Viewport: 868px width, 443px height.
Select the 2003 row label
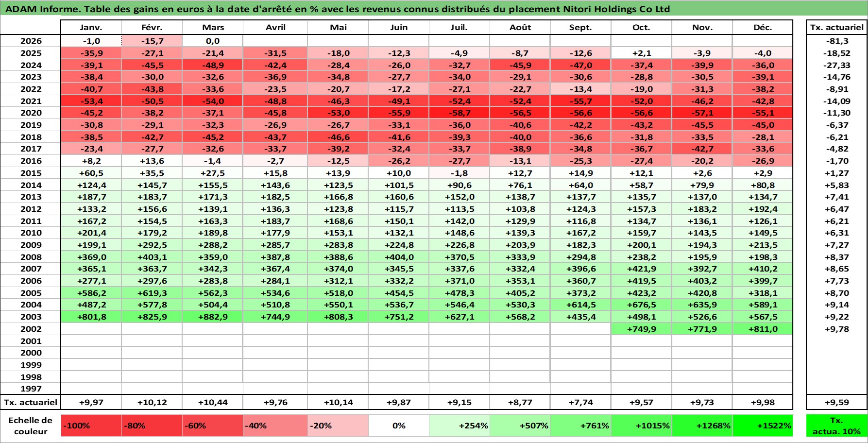click(x=31, y=317)
